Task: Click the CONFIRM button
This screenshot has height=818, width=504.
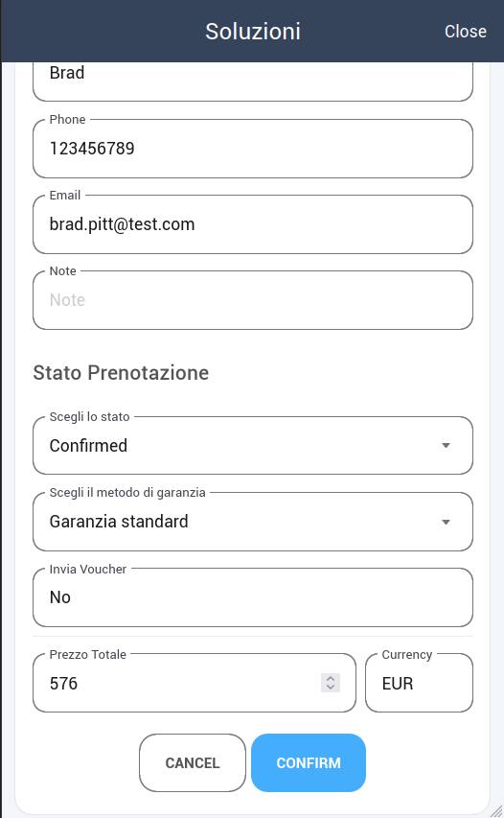Action: click(309, 762)
